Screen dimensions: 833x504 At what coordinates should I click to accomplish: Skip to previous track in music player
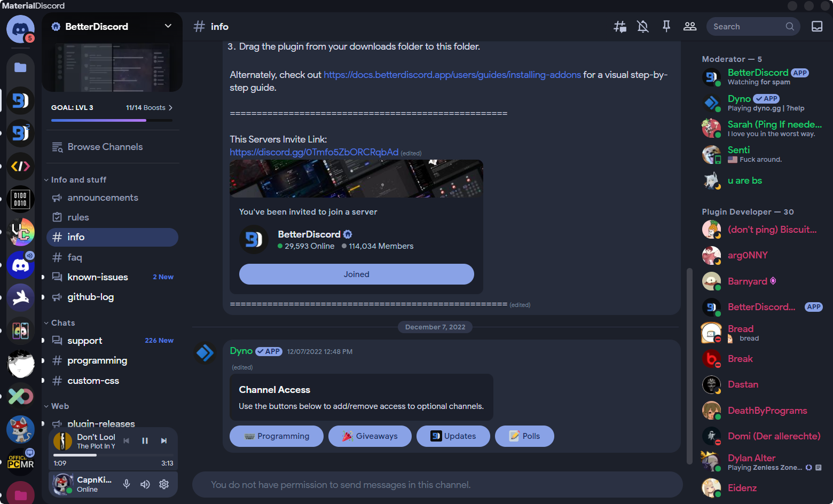point(127,441)
